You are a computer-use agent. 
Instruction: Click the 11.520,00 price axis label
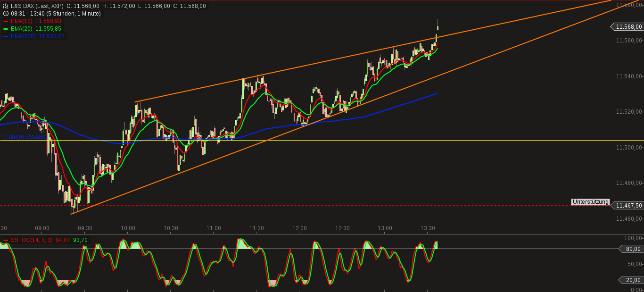(629, 112)
